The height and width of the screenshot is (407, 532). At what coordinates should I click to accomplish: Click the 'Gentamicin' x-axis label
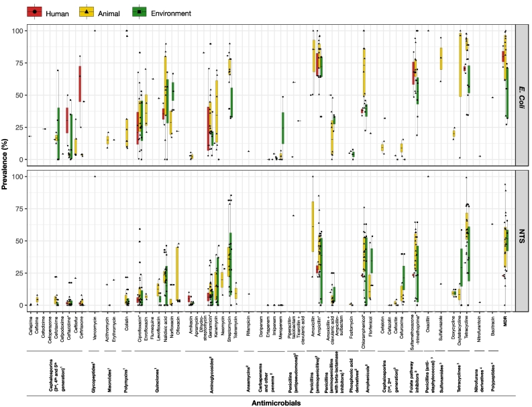click(x=210, y=328)
